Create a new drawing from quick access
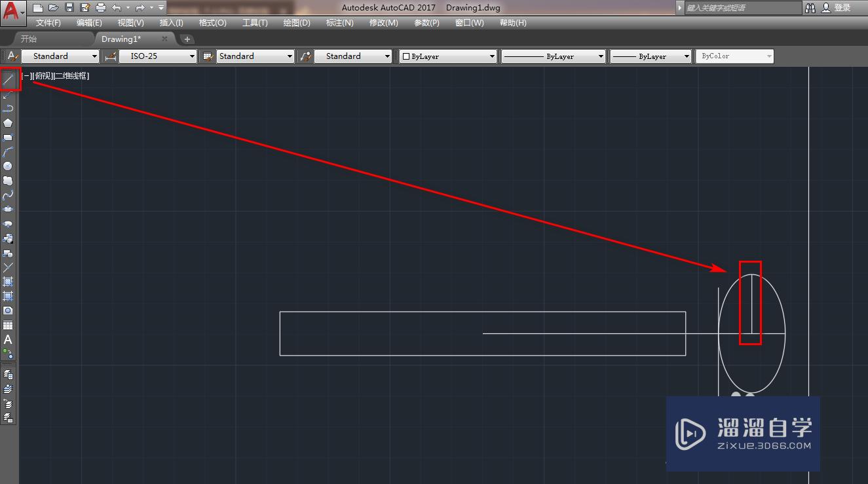Screen dimensions: 868x484 (x=38, y=8)
